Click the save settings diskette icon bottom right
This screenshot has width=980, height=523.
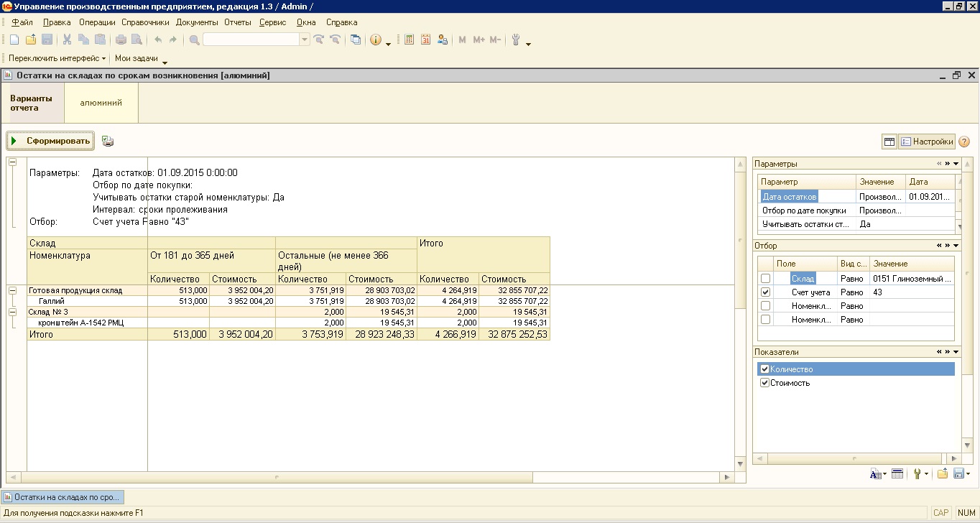point(958,473)
